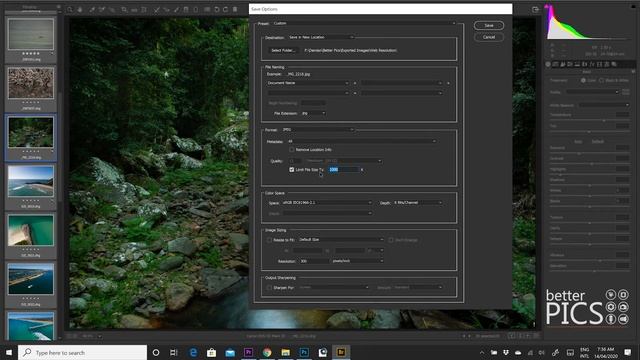Select the Straighten tool

[x=134, y=9]
